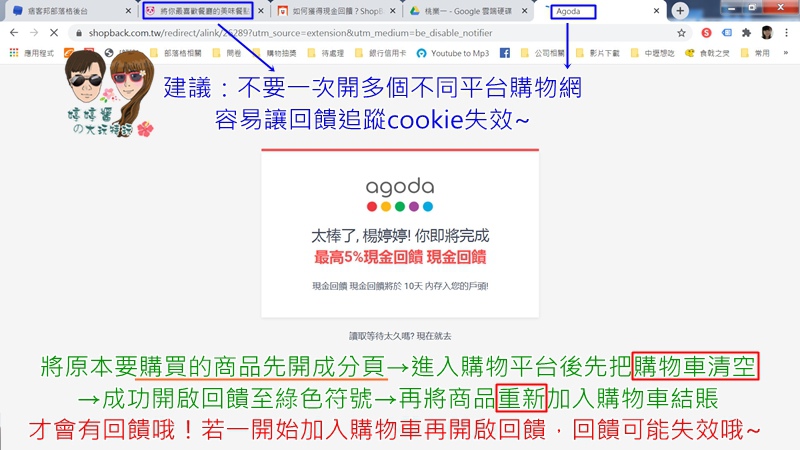Click the 現在就去 link below the card
The image size is (800, 450).
point(434,336)
